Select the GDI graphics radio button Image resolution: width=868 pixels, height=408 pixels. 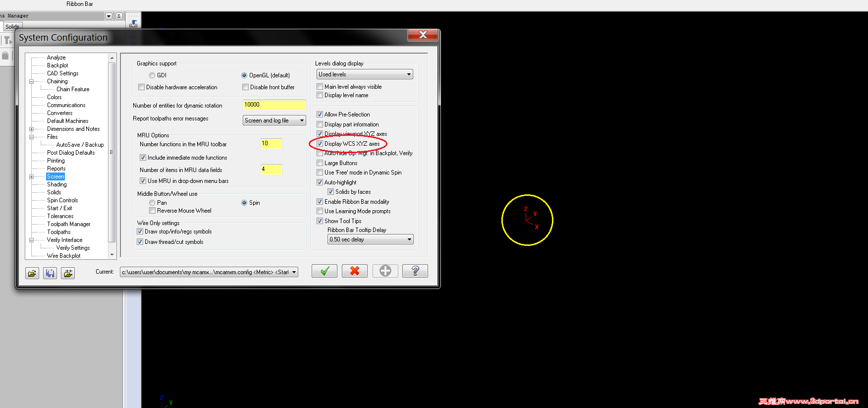coord(152,75)
